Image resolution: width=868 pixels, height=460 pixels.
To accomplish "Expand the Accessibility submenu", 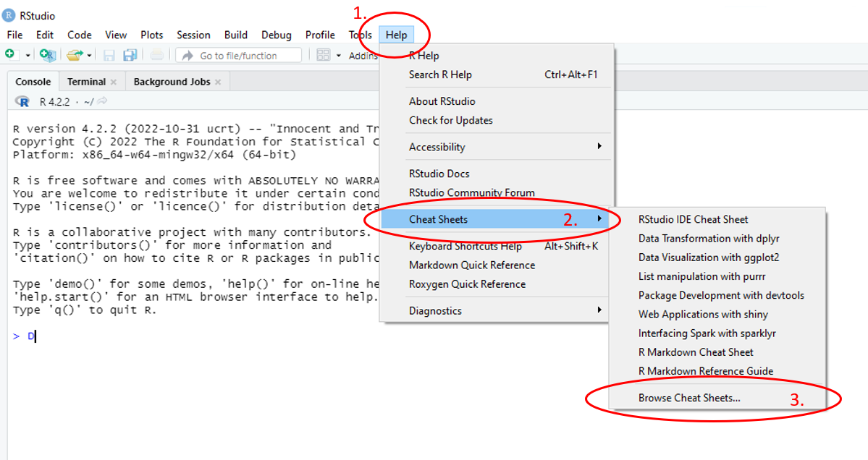I will coord(497,147).
